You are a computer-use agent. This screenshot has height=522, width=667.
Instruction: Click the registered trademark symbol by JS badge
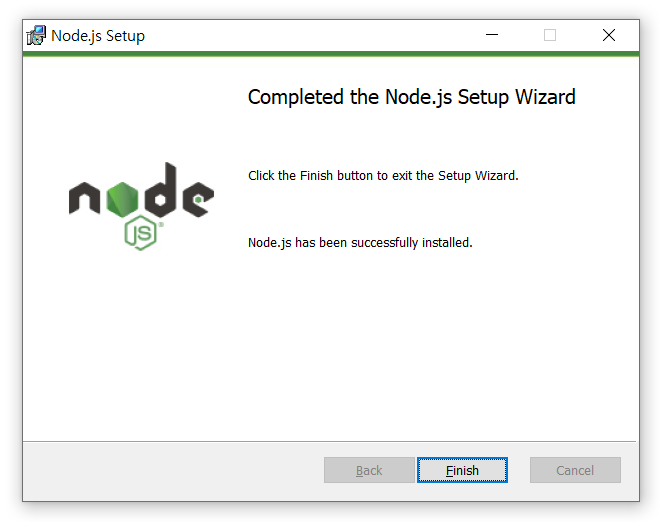[x=161, y=225]
